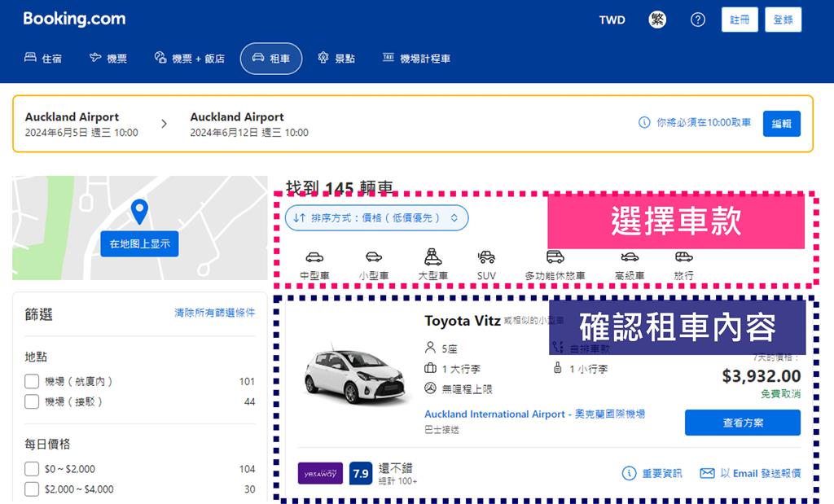The height and width of the screenshot is (504, 834).
Task: Change currency via TWD button
Action: [x=612, y=20]
